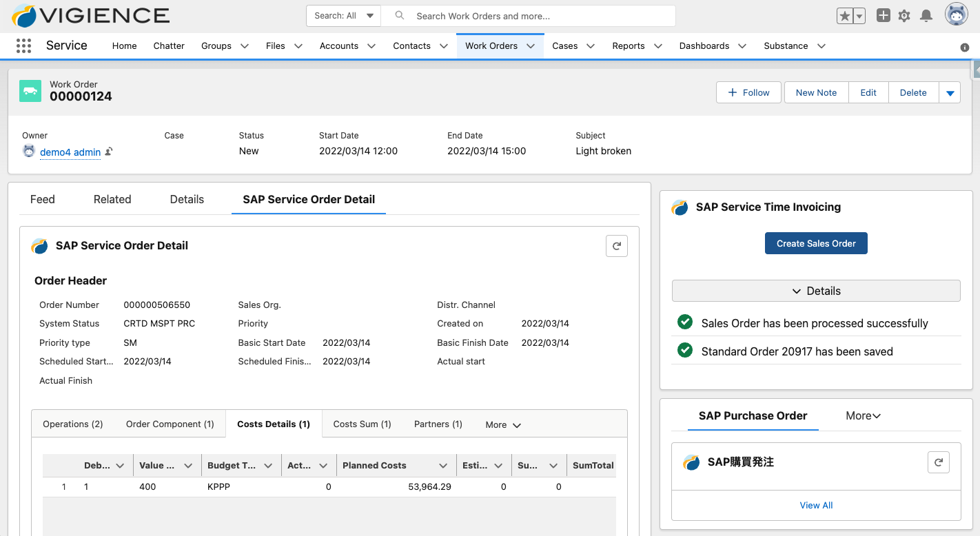This screenshot has height=536, width=980.
Task: Open the Budget T... column header menu
Action: point(268,466)
